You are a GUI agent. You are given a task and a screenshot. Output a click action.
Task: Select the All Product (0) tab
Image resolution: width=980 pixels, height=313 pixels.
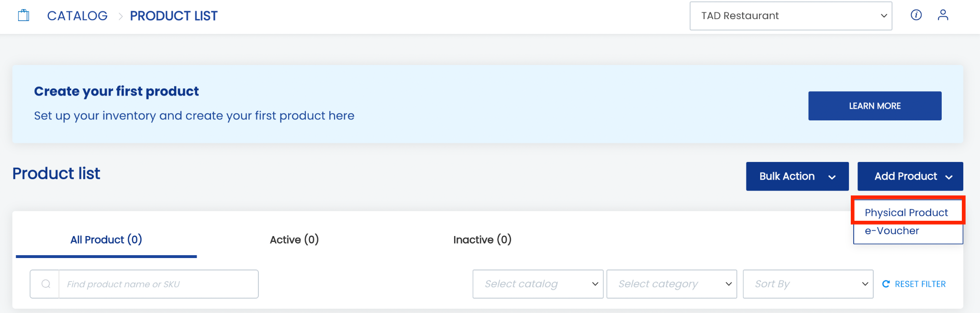pyautogui.click(x=106, y=239)
